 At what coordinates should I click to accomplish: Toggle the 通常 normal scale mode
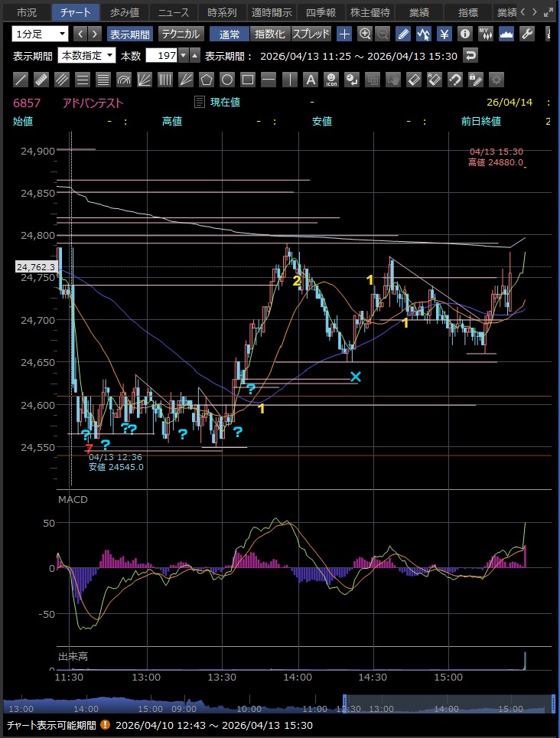(x=229, y=34)
